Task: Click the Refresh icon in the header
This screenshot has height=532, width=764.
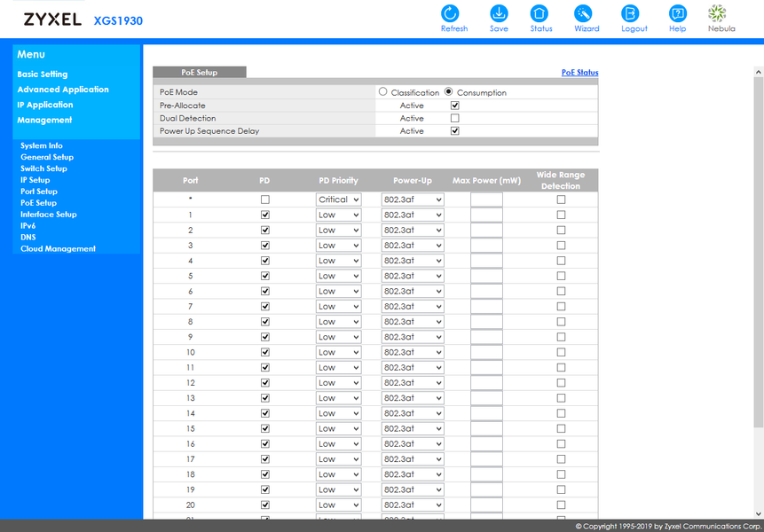Action: click(x=450, y=13)
